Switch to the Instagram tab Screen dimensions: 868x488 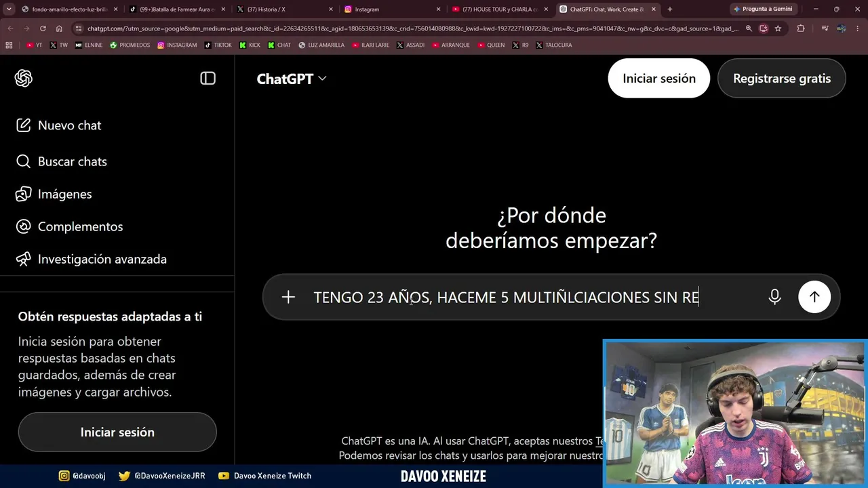click(392, 9)
